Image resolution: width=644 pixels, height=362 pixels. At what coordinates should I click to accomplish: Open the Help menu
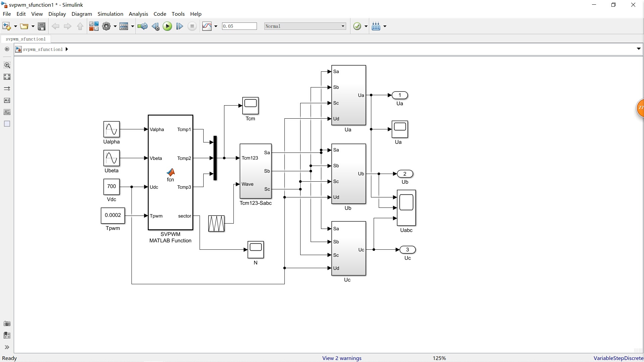[196, 14]
